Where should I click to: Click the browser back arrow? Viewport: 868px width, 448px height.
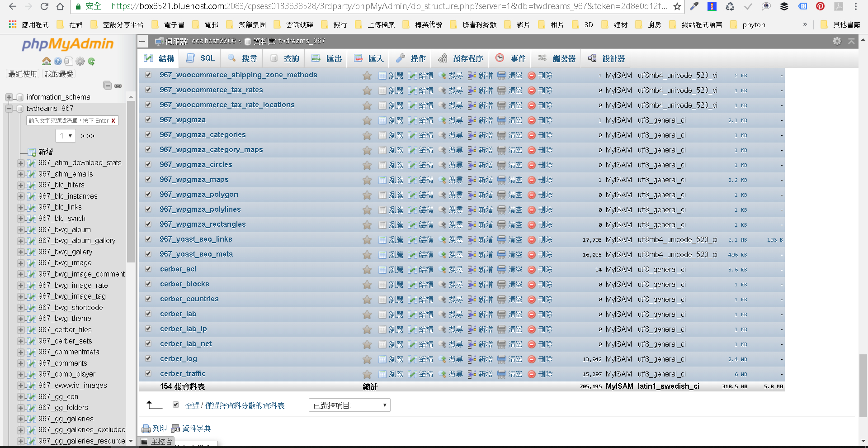(x=12, y=6)
